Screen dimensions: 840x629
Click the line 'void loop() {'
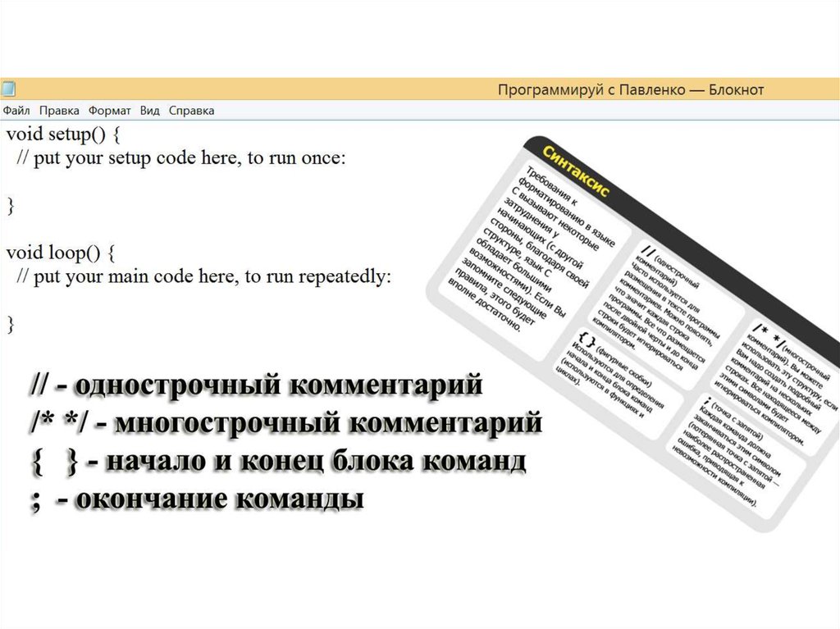(x=61, y=253)
